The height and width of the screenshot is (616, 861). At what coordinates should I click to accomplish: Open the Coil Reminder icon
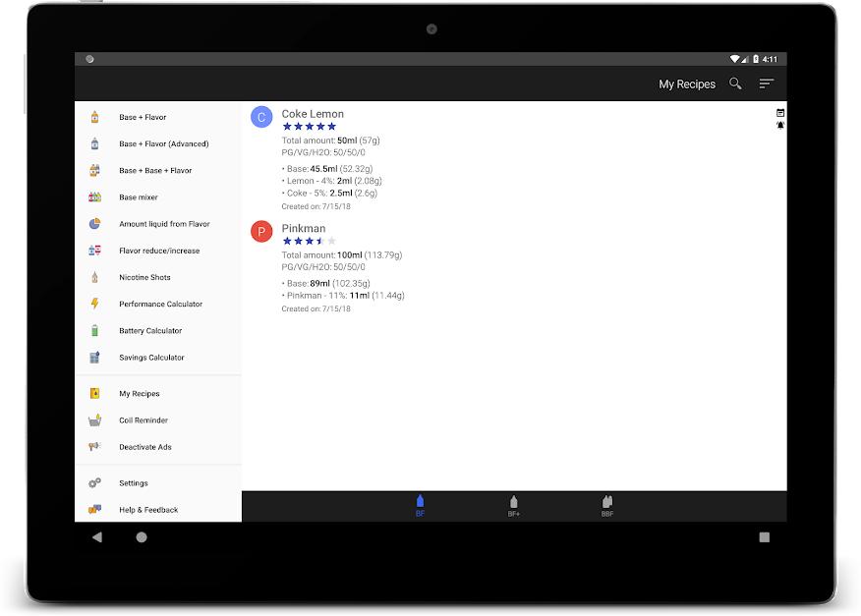(x=94, y=420)
